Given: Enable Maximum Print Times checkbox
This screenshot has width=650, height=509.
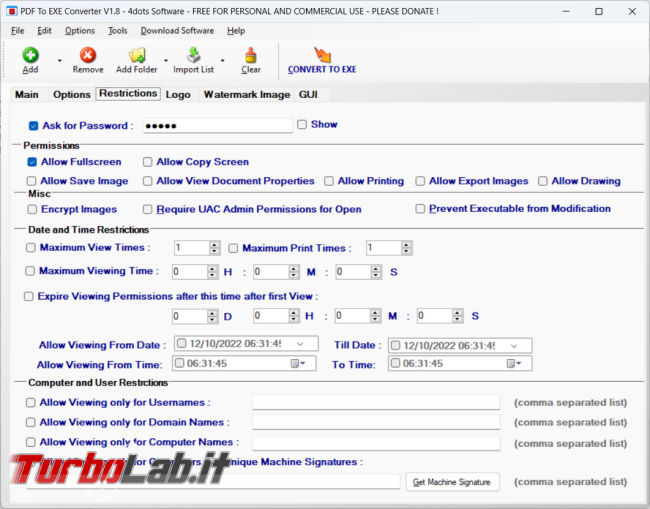Looking at the screenshot, I should tap(233, 248).
